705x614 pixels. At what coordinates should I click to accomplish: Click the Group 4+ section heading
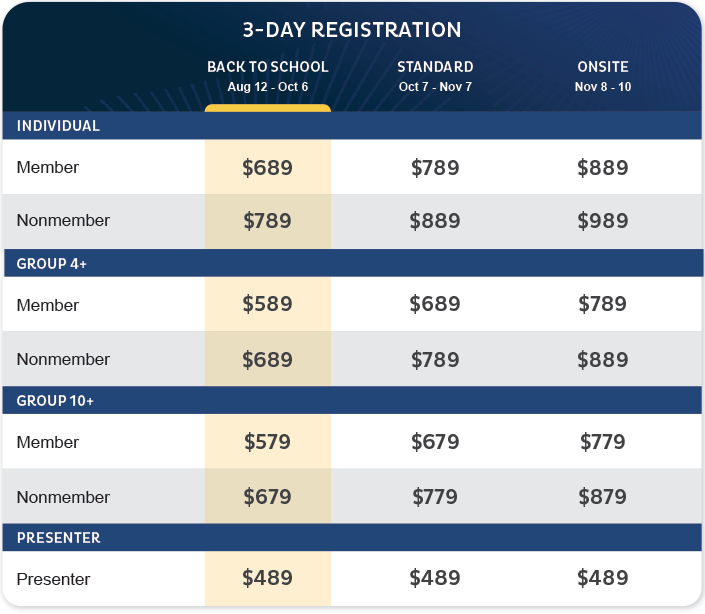coord(52,263)
